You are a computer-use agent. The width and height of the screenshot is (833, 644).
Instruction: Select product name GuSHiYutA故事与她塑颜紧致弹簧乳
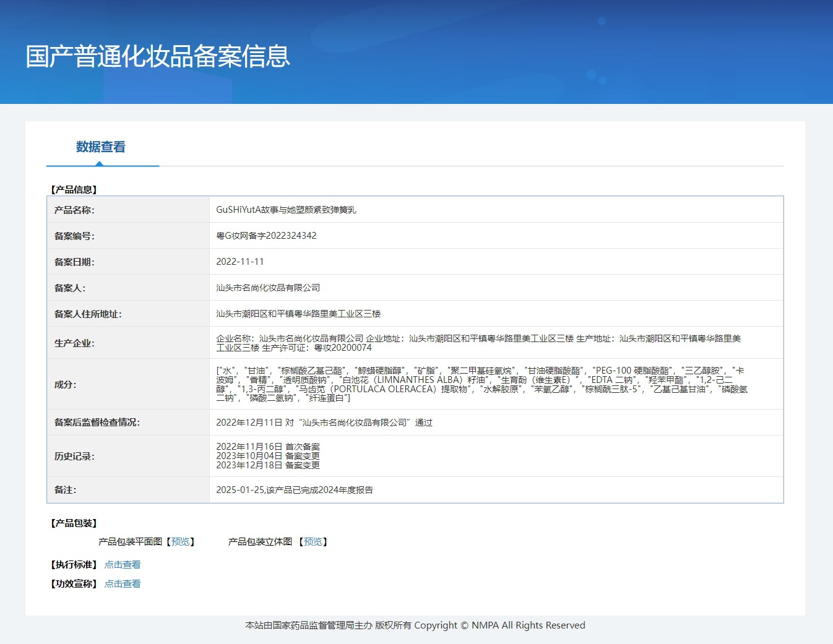[x=286, y=210]
